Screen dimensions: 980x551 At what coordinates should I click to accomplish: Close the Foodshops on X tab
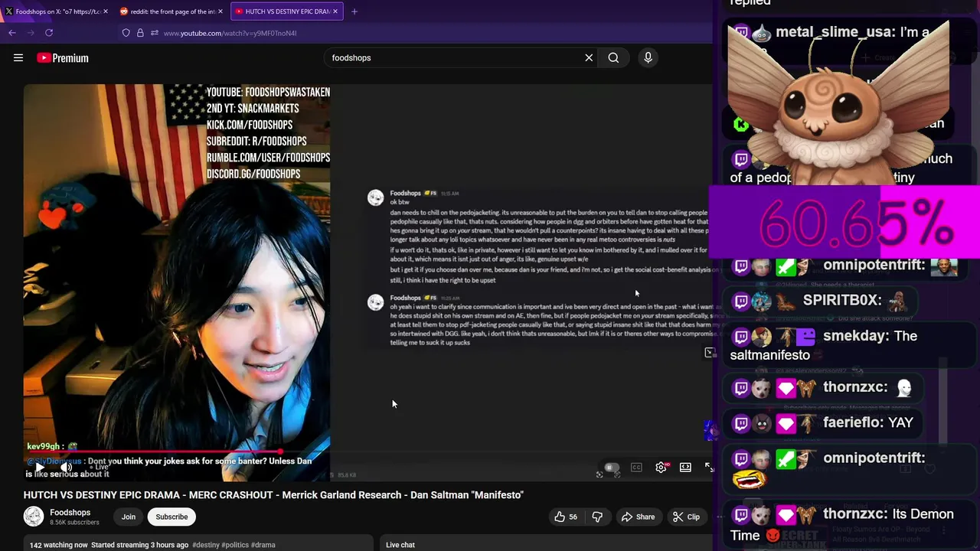pyautogui.click(x=105, y=11)
